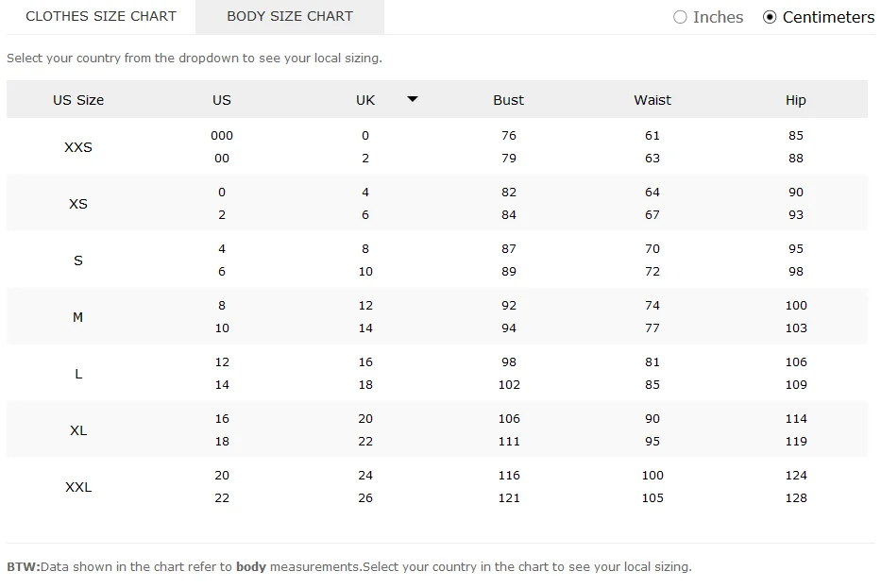Select the XXL size row label
Screen dimensions: 881x588
pyautogui.click(x=78, y=487)
